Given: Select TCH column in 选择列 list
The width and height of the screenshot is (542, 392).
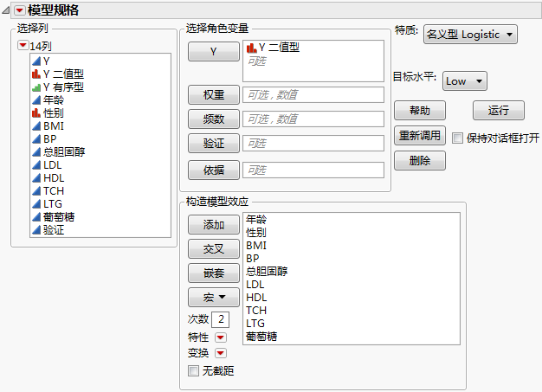Looking at the screenshot, I should pos(100,191).
